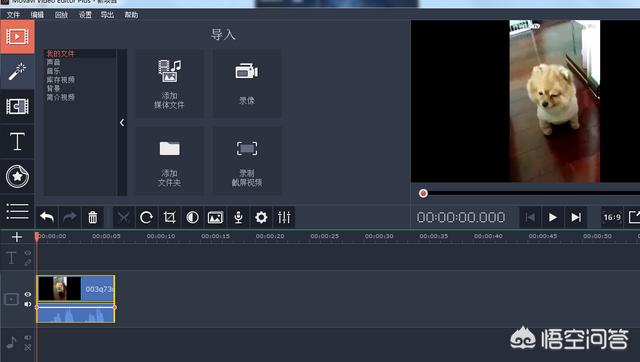Viewport: 640px width, 362px height.
Task: Collapse the import panel with chevron
Action: coord(122,122)
